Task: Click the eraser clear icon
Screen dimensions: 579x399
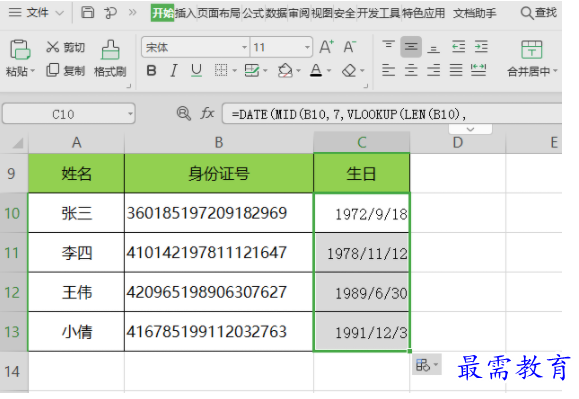Action: click(x=349, y=70)
